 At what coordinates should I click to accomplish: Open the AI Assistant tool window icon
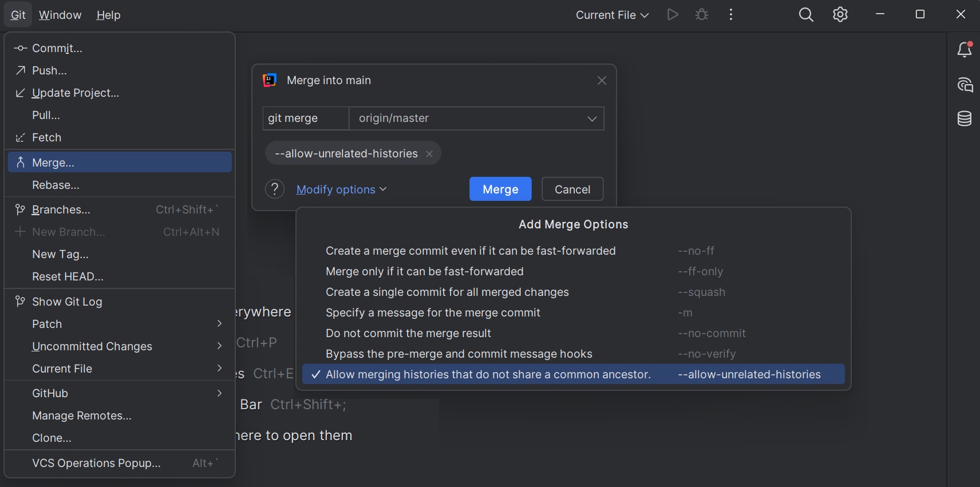(x=965, y=85)
